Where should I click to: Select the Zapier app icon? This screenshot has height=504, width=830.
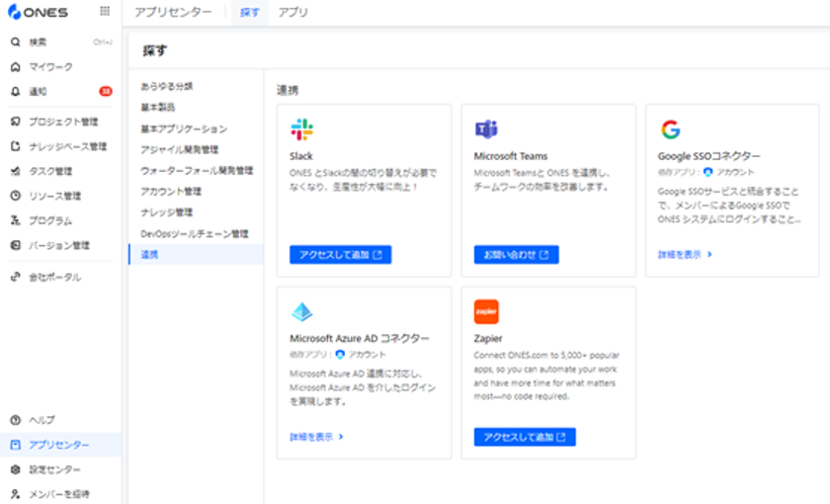[486, 312]
